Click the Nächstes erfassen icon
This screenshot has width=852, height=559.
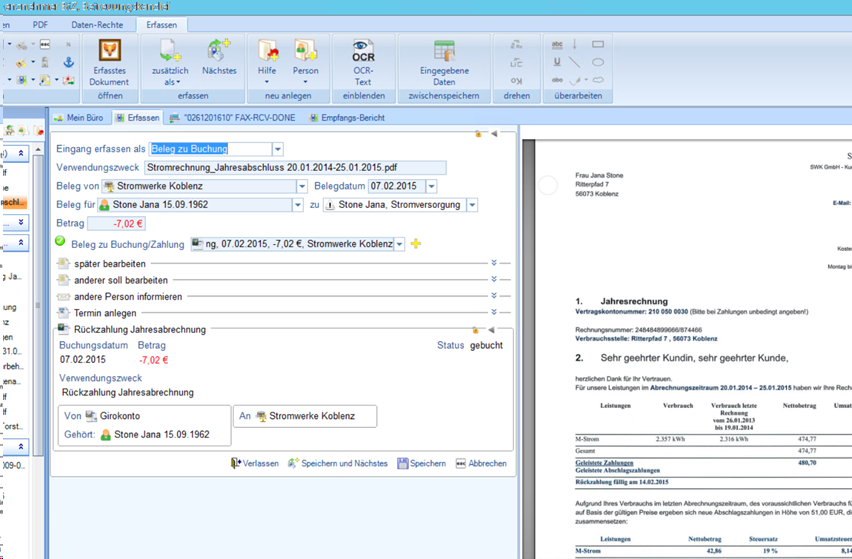click(x=219, y=58)
